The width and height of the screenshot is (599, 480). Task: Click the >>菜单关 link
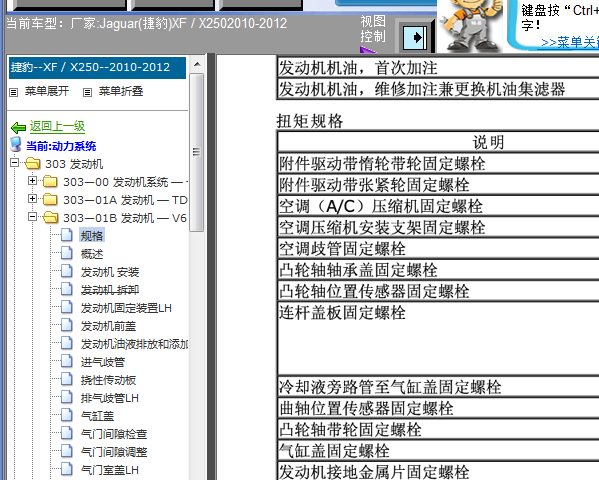click(570, 42)
